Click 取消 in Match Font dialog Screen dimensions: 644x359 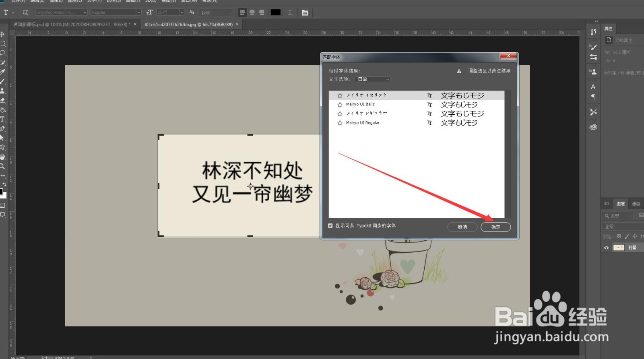(x=462, y=227)
